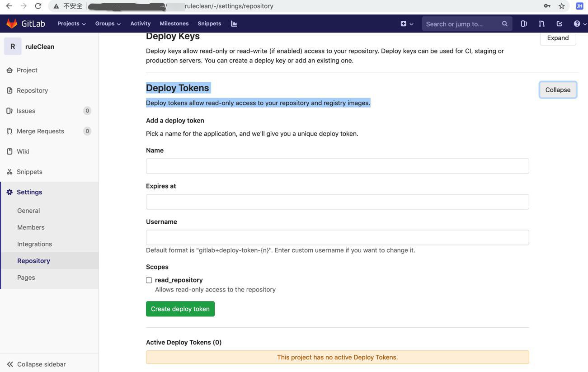
Task: Collapse the Deploy Tokens section
Action: [x=557, y=89]
